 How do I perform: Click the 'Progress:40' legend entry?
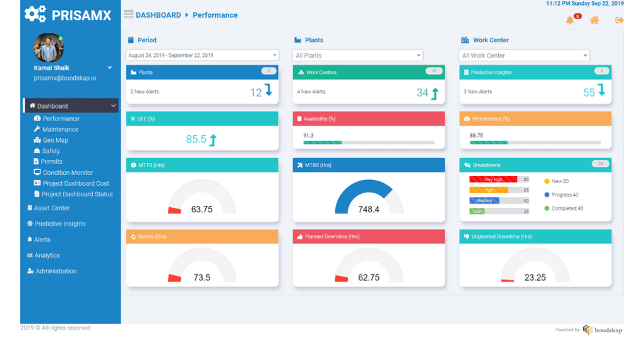561,194
